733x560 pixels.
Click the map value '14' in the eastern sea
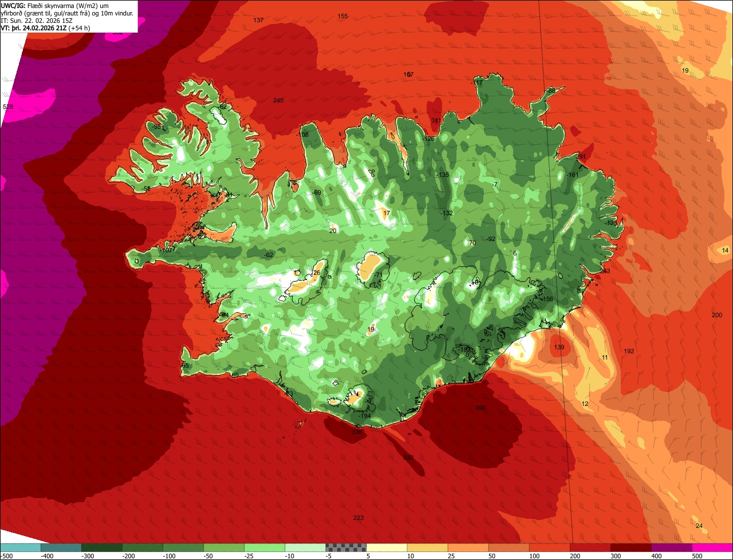click(x=726, y=250)
